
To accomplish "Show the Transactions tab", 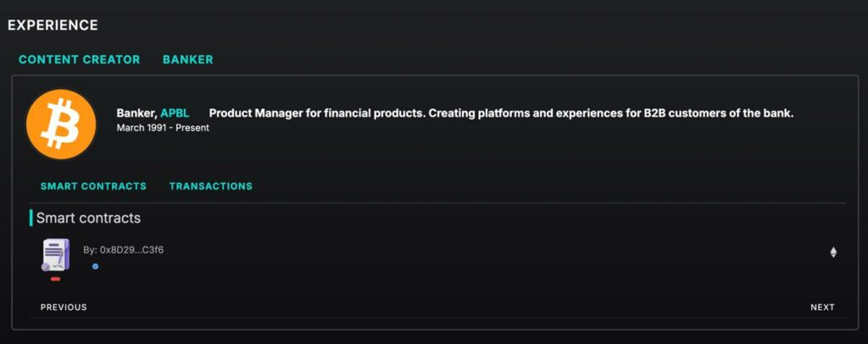I will tap(211, 186).
